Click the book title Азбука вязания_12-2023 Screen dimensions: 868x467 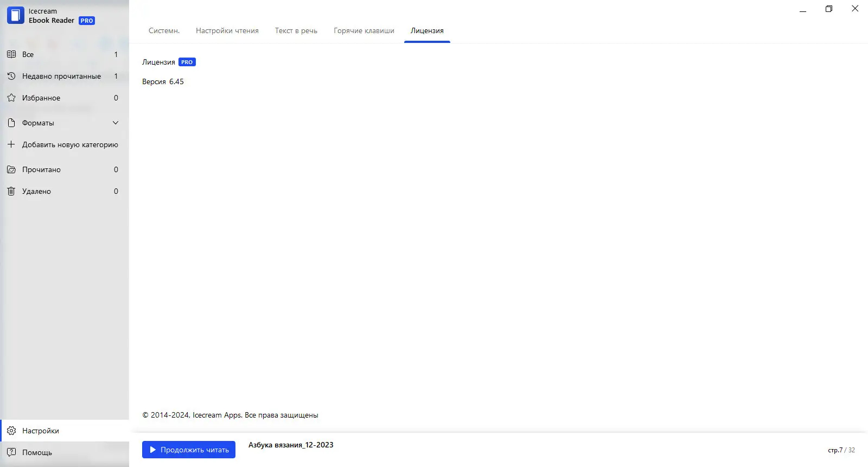pyautogui.click(x=291, y=445)
